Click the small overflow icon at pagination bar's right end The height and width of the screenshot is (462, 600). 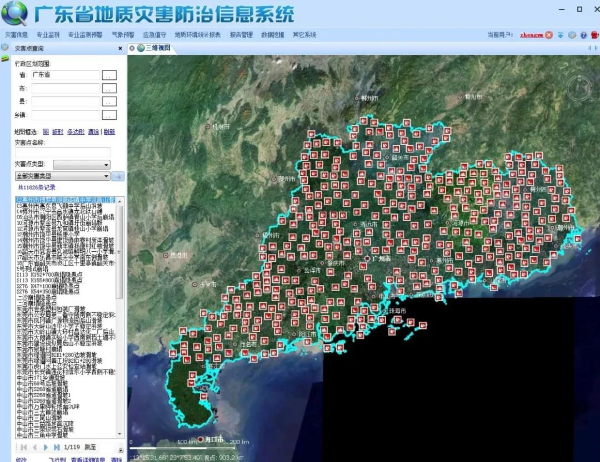(121, 450)
